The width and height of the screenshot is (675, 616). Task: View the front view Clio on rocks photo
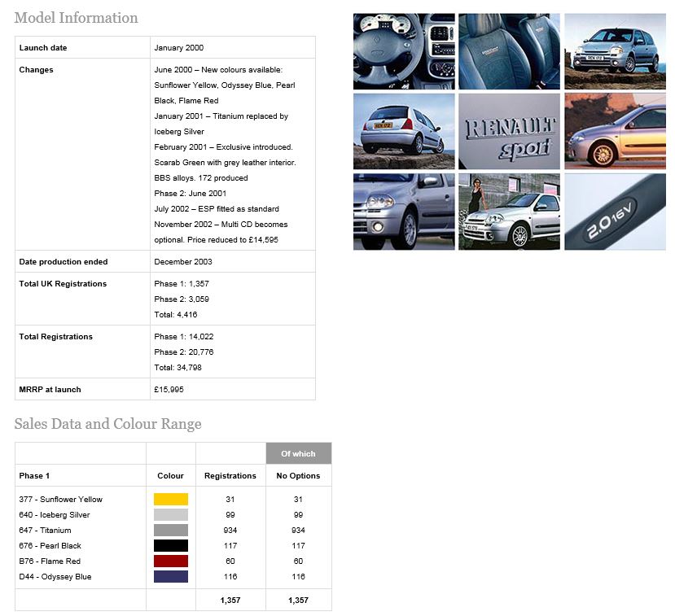click(616, 51)
